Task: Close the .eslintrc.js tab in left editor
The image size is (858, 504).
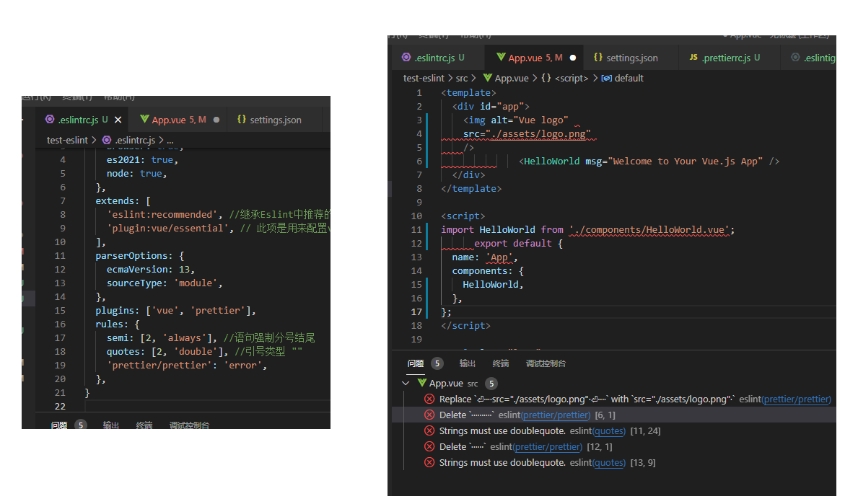Action: click(118, 120)
